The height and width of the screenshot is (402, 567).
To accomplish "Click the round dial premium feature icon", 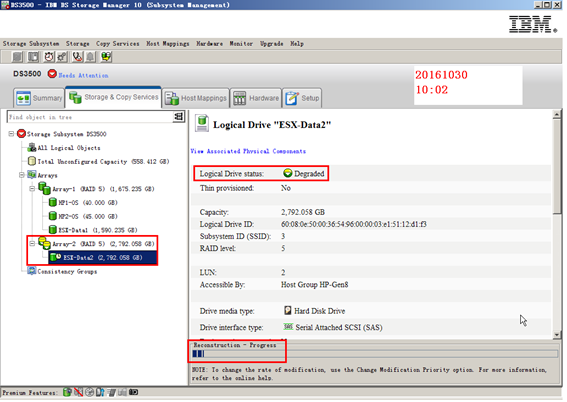I will [89, 392].
